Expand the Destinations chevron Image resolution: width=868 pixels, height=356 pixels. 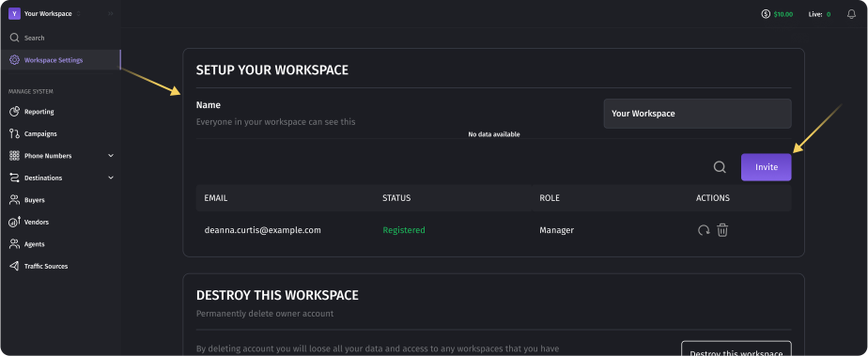[111, 178]
